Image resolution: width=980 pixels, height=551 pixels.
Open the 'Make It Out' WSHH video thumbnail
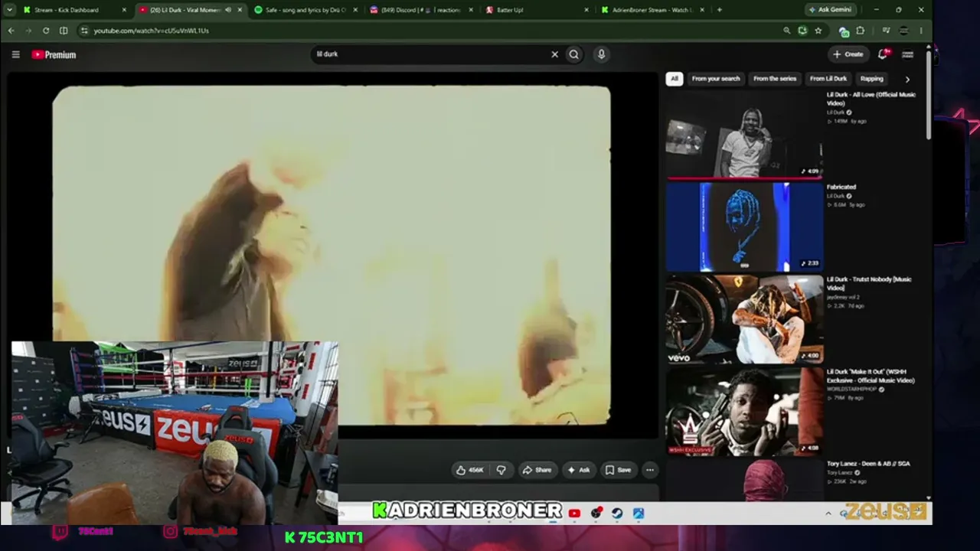point(744,412)
